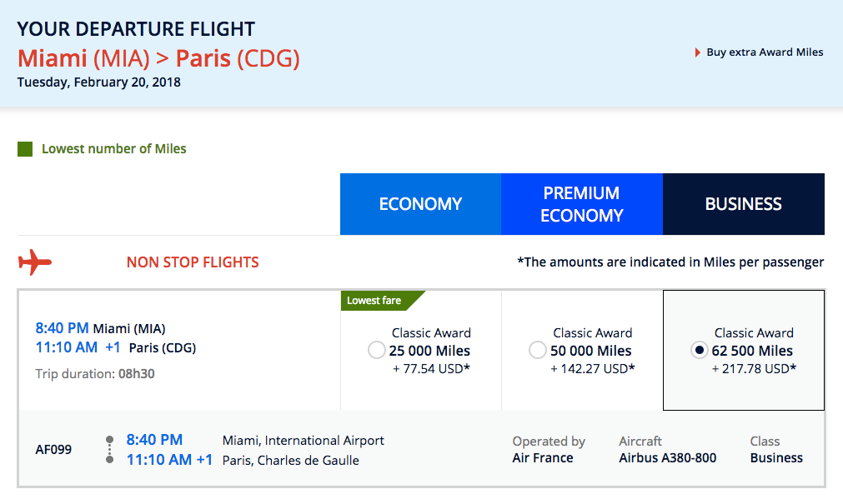Click the Operated by Air France label
The width and height of the screenshot is (843, 504).
pyautogui.click(x=549, y=449)
